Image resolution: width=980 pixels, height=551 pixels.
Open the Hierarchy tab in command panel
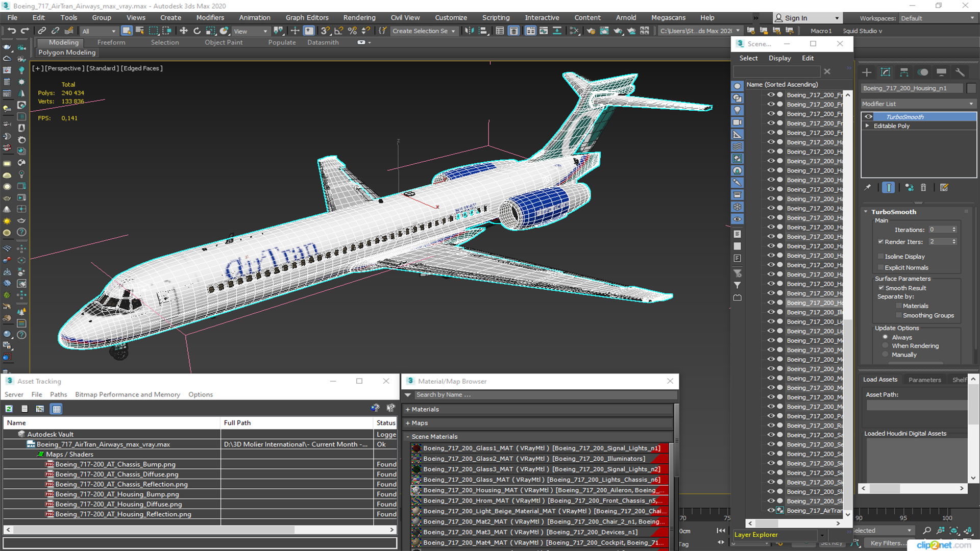click(904, 72)
